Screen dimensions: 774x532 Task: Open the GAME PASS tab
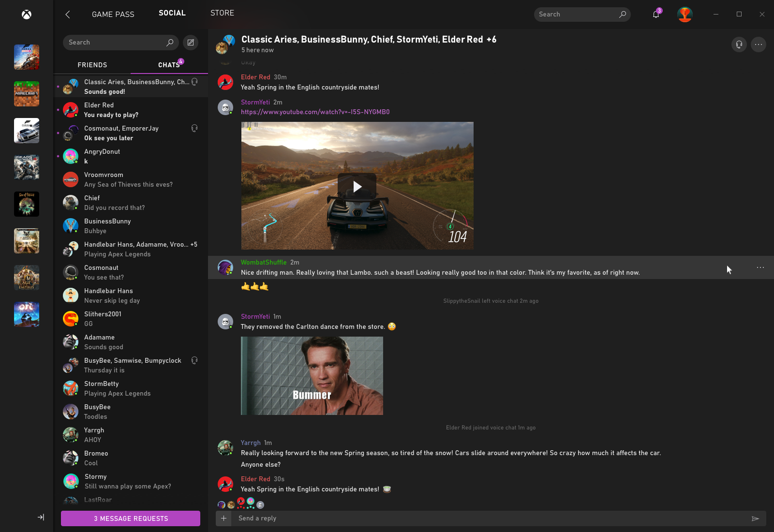point(113,15)
